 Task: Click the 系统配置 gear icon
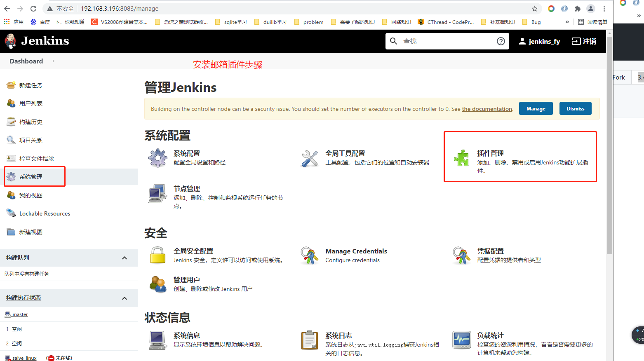tap(158, 158)
